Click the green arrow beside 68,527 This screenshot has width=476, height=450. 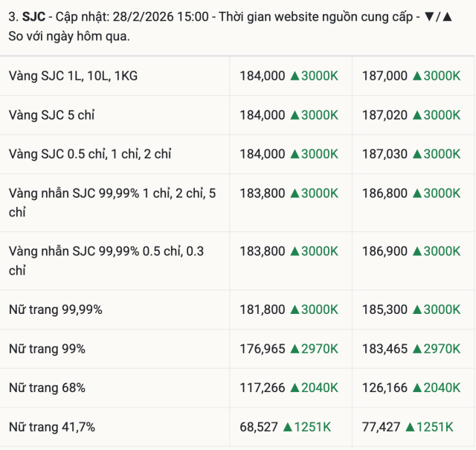288,427
